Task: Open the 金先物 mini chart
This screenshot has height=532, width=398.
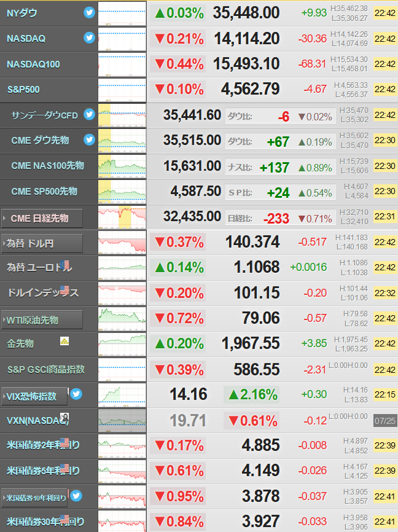Action: point(122,344)
